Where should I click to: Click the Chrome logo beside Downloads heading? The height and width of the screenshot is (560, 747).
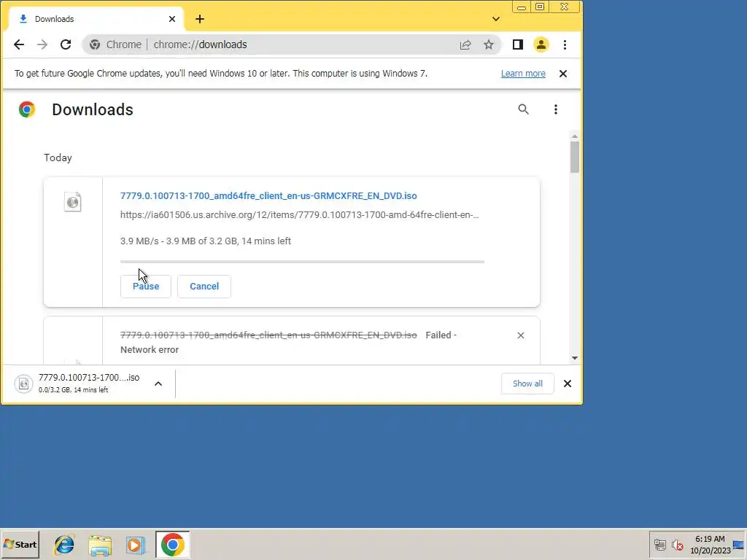pos(27,109)
